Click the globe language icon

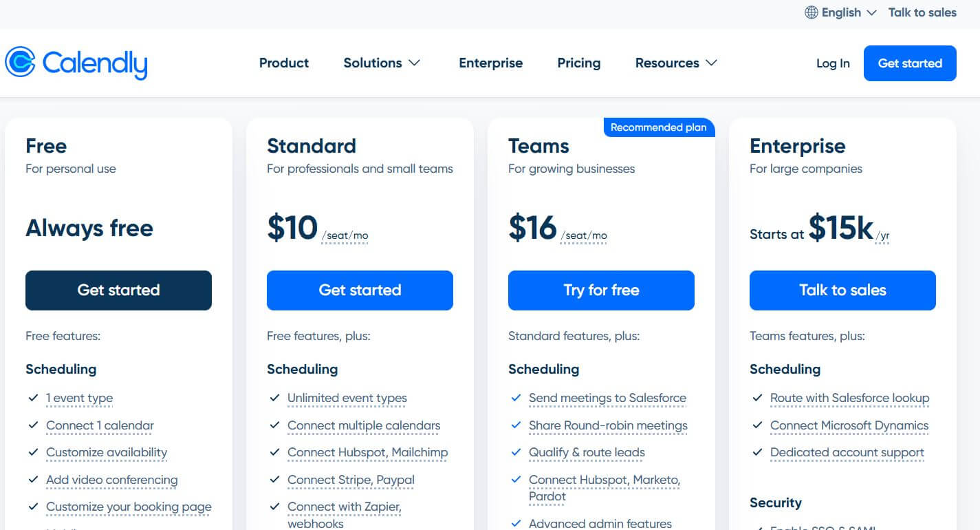812,12
